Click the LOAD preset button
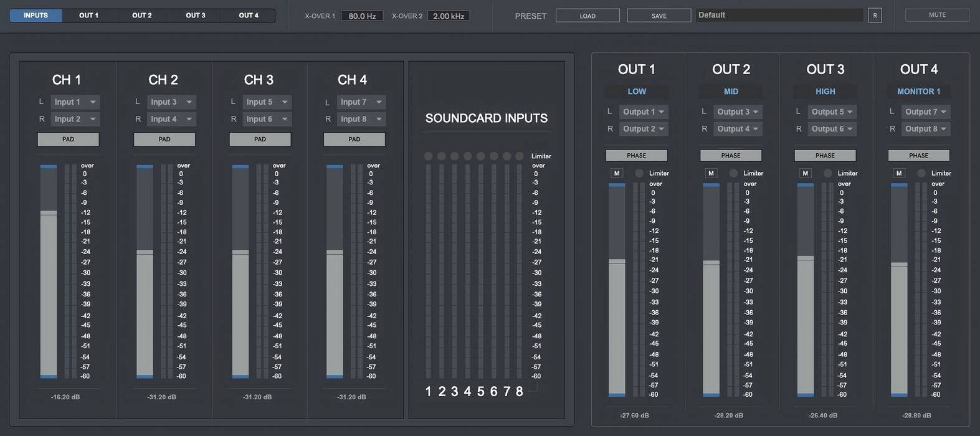This screenshot has height=436, width=980. (588, 16)
